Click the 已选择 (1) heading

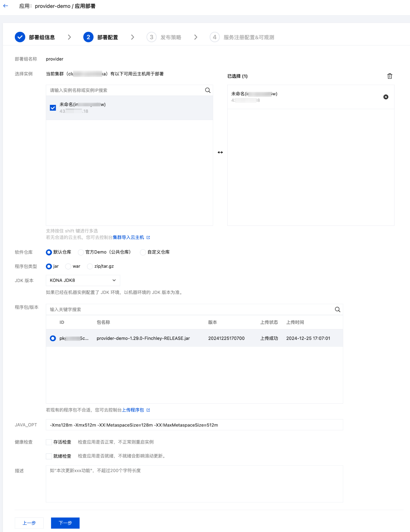(x=238, y=76)
